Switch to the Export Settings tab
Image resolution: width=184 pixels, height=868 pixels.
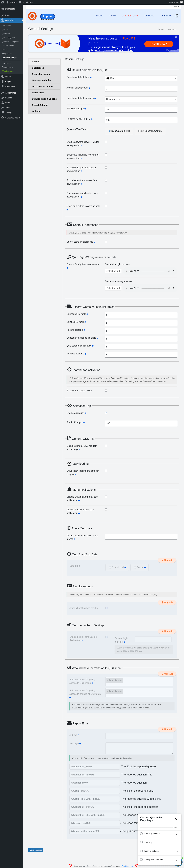[44, 105]
